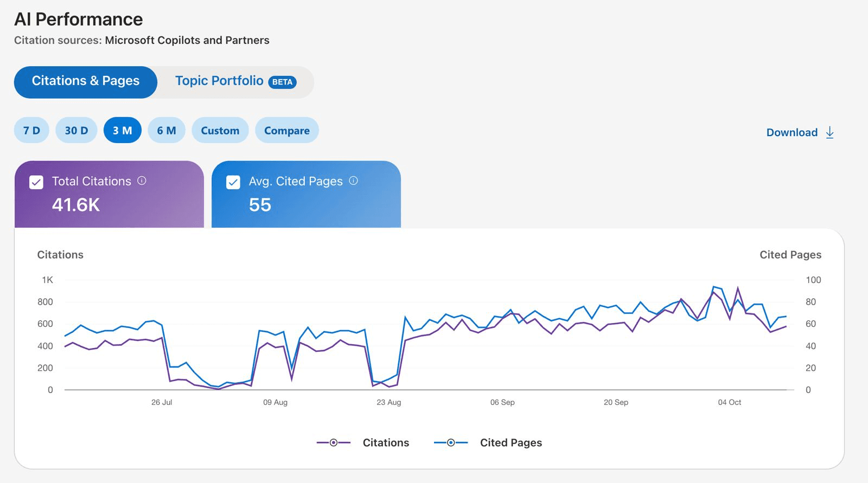Screen dimensions: 868x483
Task: Click the Microsoft Copilots and Partners text
Action: [x=187, y=40]
